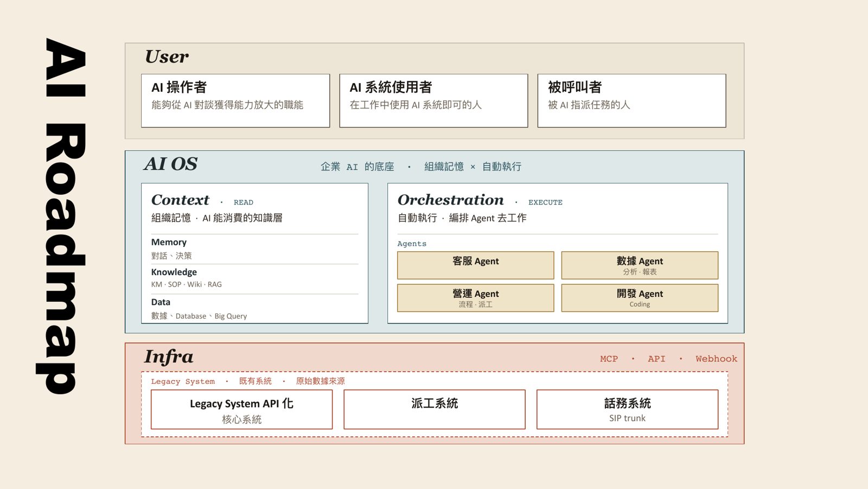Image resolution: width=868 pixels, height=489 pixels.
Task: Select the 開發 Agent box
Action: point(640,298)
